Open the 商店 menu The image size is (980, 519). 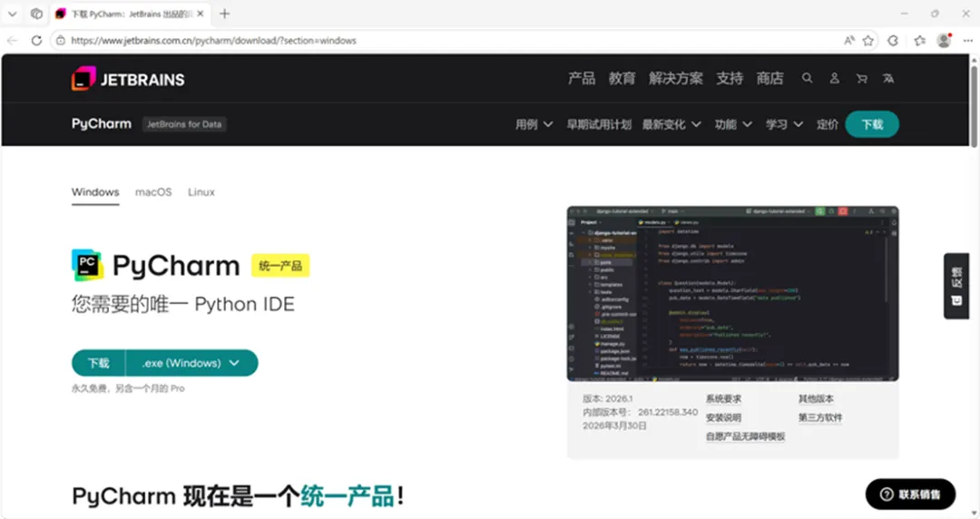click(769, 78)
